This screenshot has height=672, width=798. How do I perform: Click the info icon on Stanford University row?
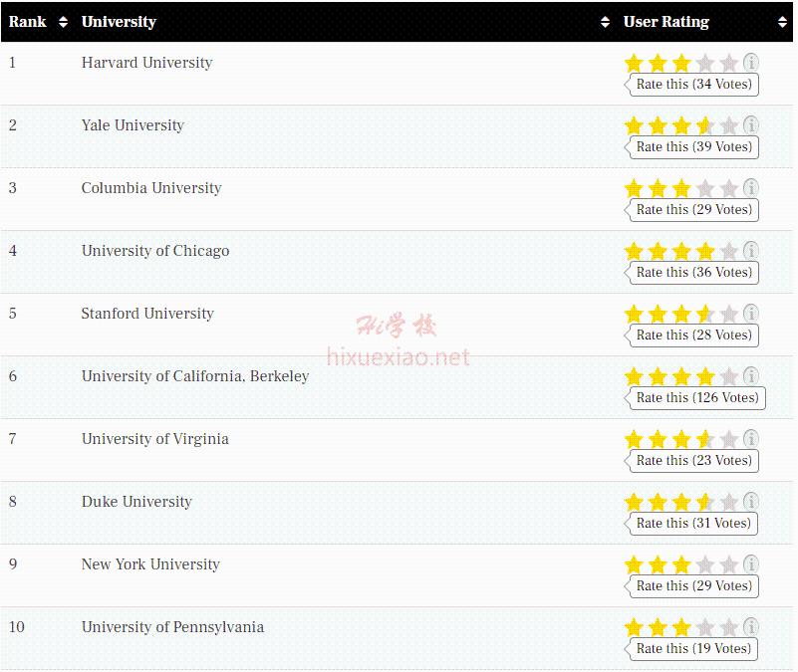pyautogui.click(x=750, y=313)
